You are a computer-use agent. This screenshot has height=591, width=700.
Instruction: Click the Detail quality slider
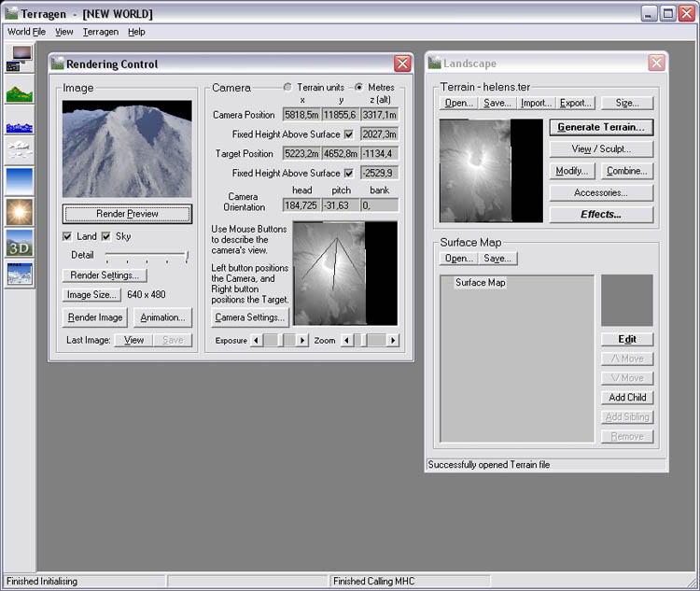click(147, 255)
